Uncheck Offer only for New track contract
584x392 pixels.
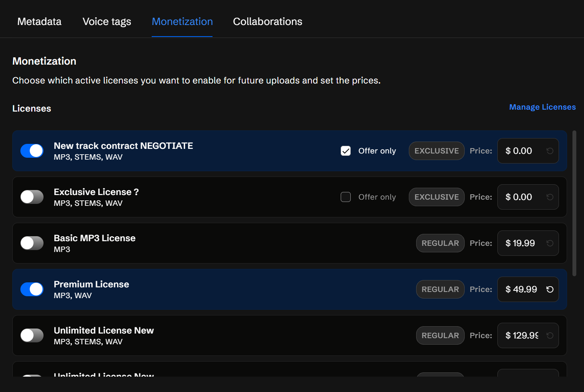click(x=346, y=151)
